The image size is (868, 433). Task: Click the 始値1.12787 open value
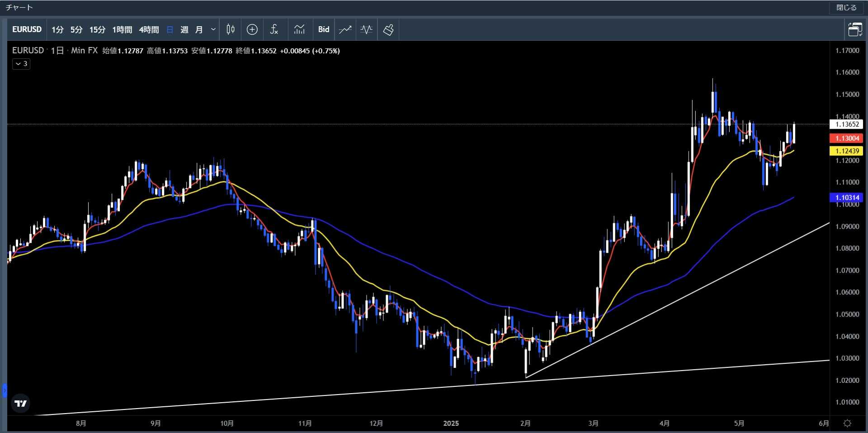(x=123, y=51)
